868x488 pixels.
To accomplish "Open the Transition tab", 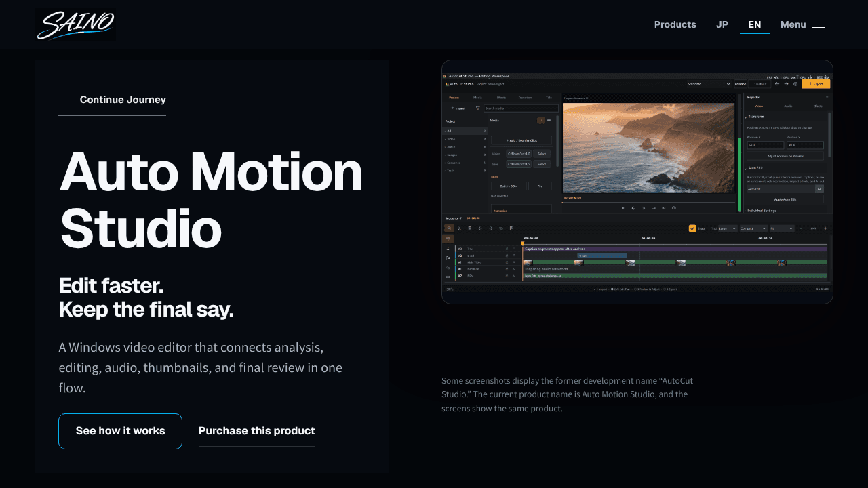I will [x=525, y=98].
